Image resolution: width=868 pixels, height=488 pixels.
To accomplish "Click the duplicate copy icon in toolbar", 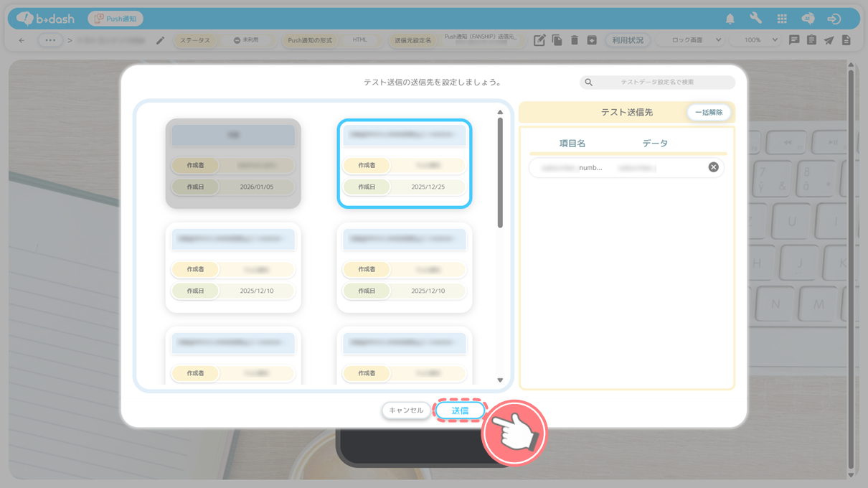I will pyautogui.click(x=557, y=40).
